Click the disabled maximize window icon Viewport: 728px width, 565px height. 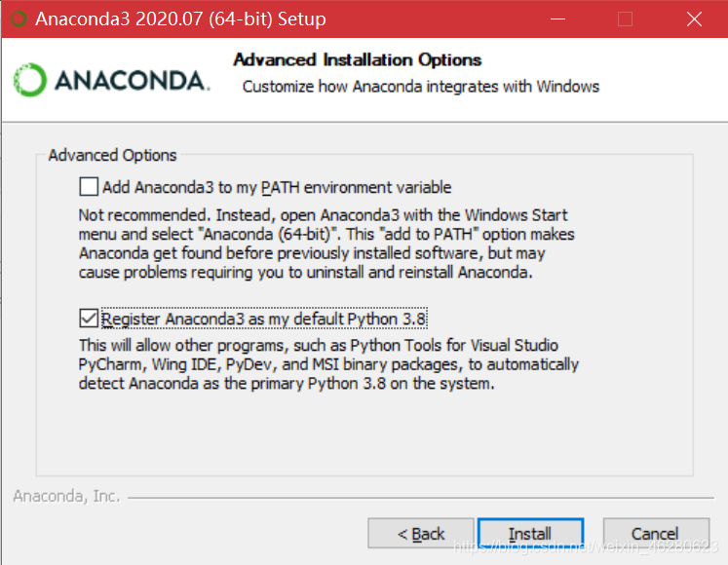(625, 19)
